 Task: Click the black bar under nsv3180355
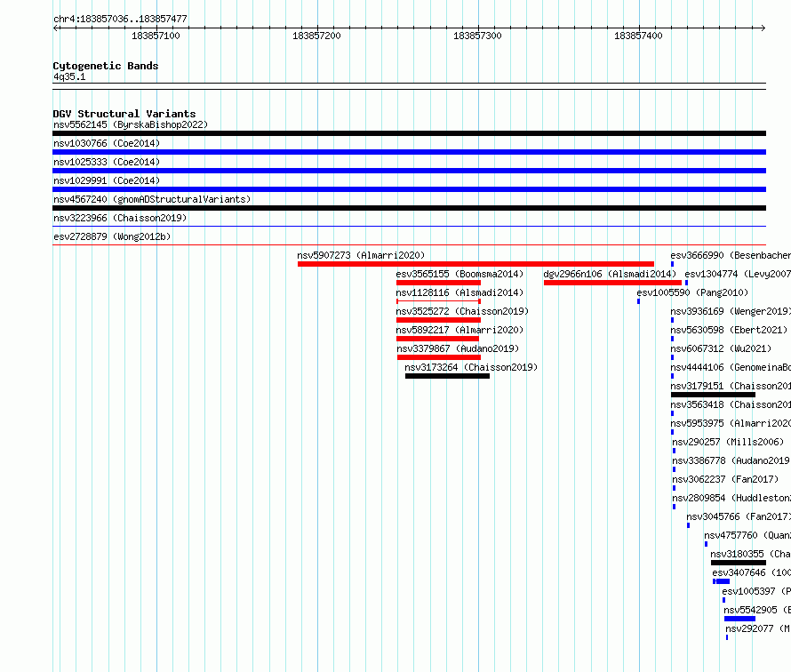tap(739, 563)
